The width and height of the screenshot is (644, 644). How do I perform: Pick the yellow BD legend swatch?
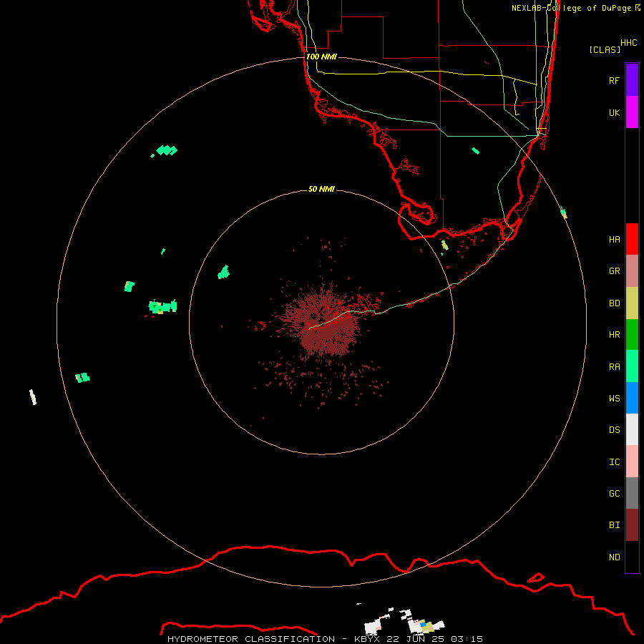[632, 303]
